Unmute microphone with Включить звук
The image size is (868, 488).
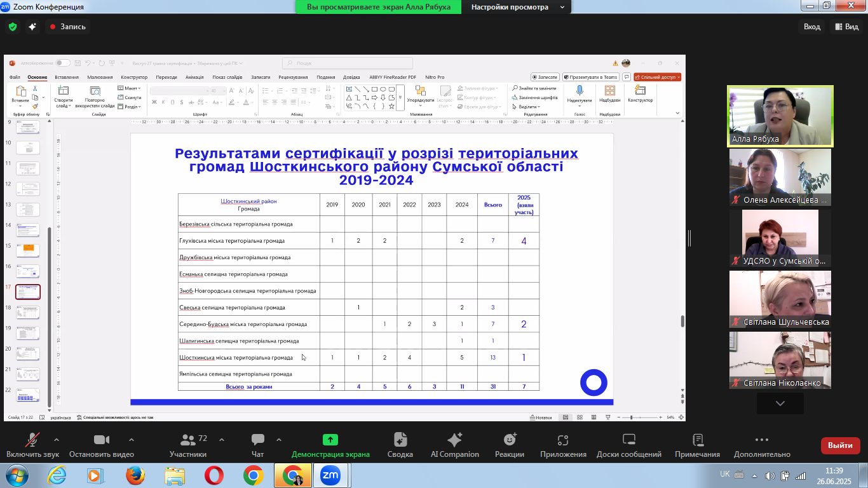[32, 445]
